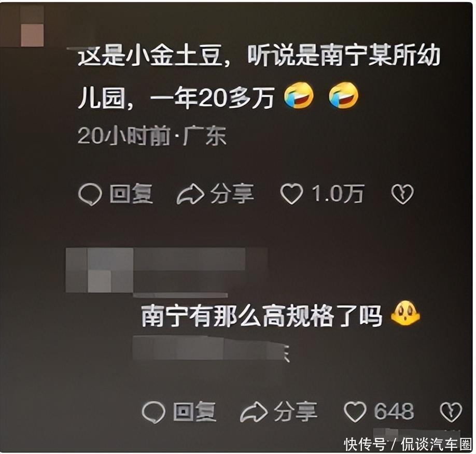The width and height of the screenshot is (476, 454).
Task: Like the comment showing 1.0万 likes
Action: (291, 194)
